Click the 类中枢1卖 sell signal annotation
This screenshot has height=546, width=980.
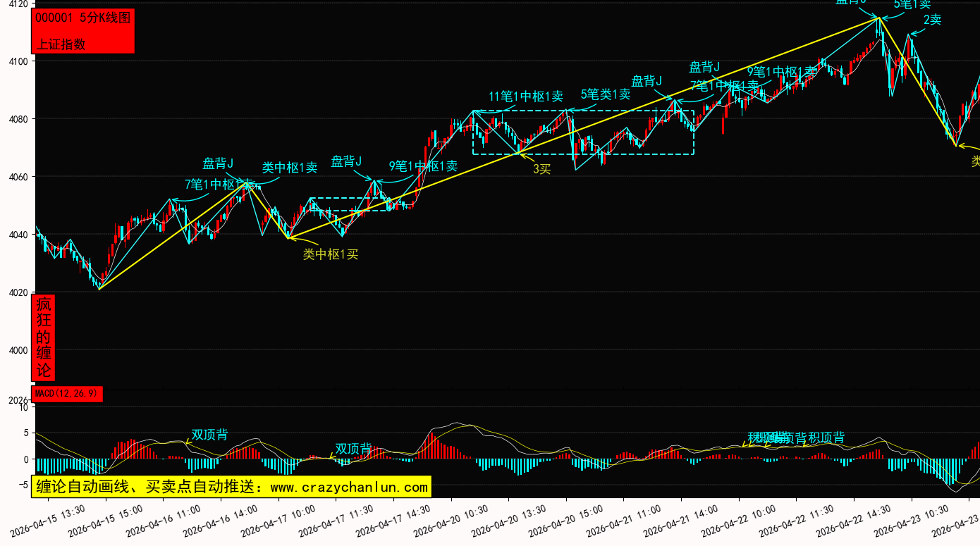point(290,168)
